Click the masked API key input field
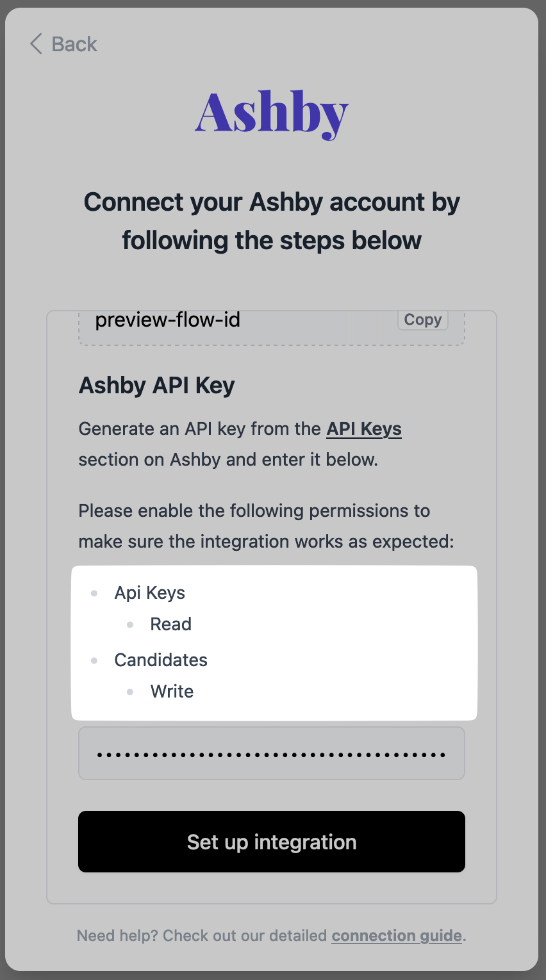546x980 pixels. 272,754
